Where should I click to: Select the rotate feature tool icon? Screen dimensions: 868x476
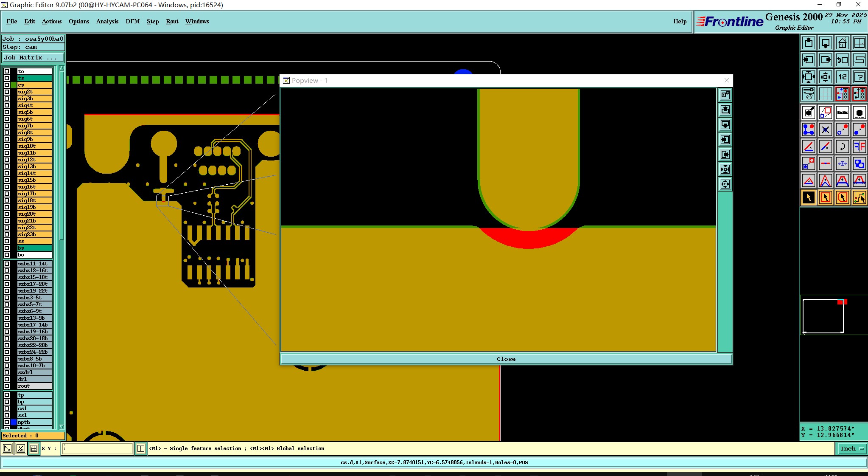pos(842,146)
